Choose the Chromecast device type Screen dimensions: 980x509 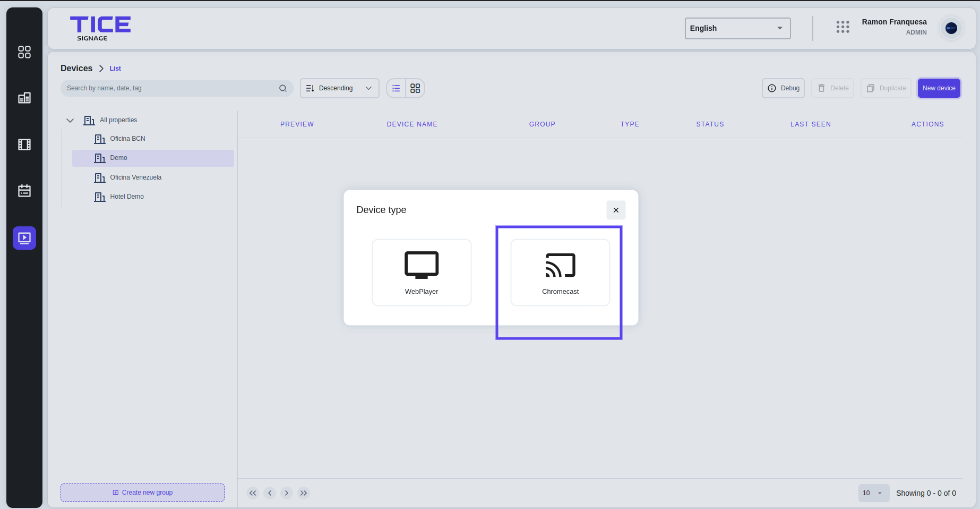tap(560, 273)
